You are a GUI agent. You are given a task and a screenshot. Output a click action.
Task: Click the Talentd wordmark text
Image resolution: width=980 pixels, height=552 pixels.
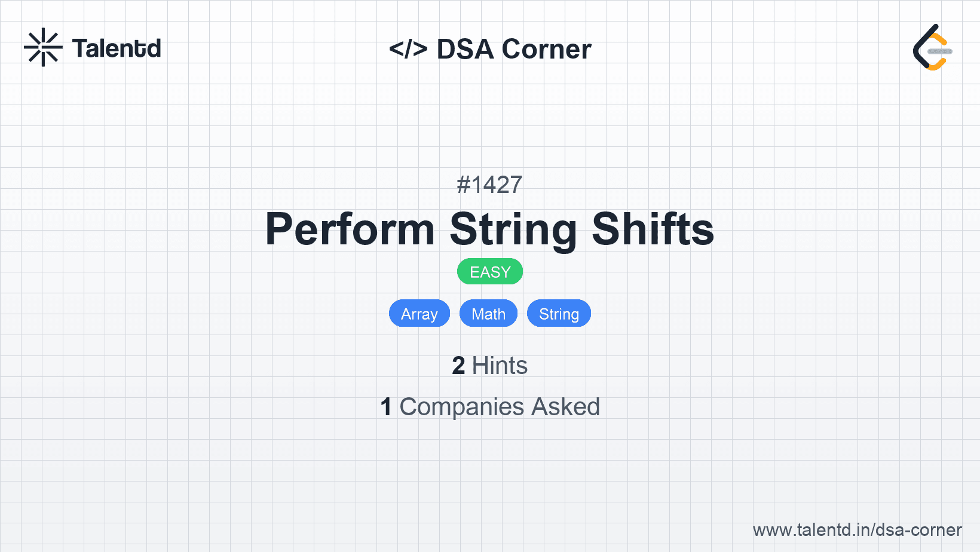[117, 48]
